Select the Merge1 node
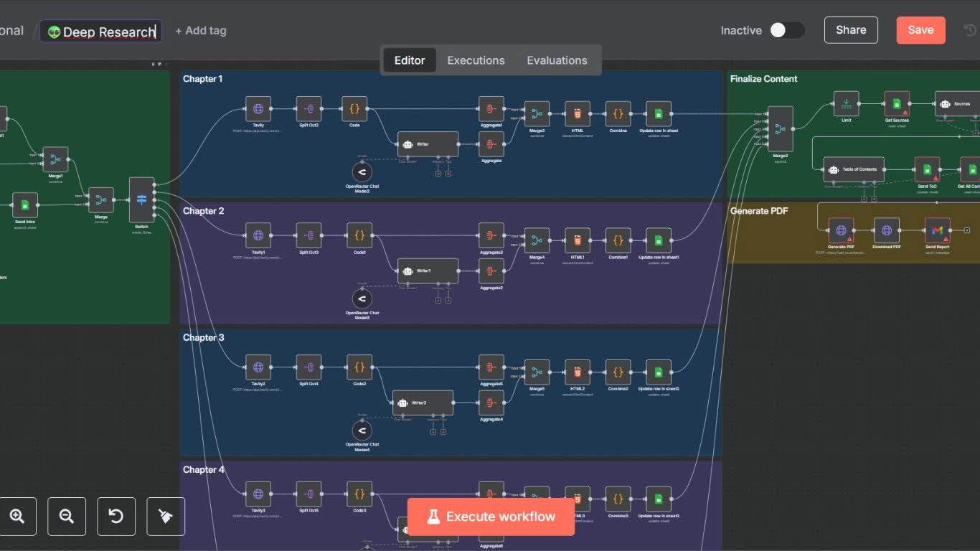Image resolution: width=980 pixels, height=551 pixels. (55, 159)
